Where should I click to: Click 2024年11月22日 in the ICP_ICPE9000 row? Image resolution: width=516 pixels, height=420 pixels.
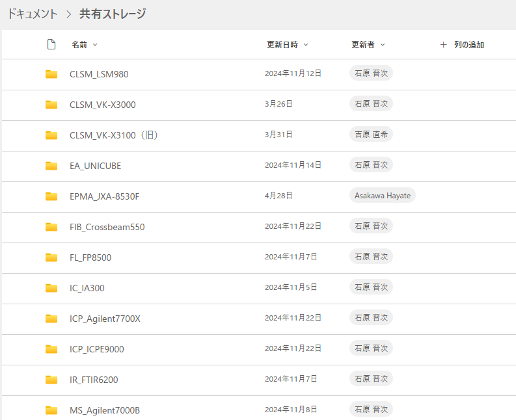[293, 348]
